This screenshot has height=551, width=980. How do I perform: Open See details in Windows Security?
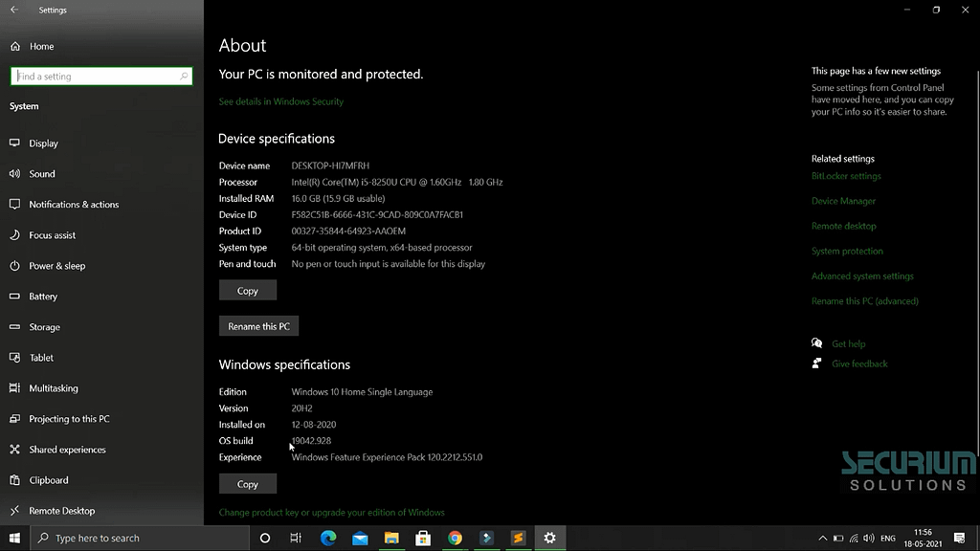click(280, 101)
